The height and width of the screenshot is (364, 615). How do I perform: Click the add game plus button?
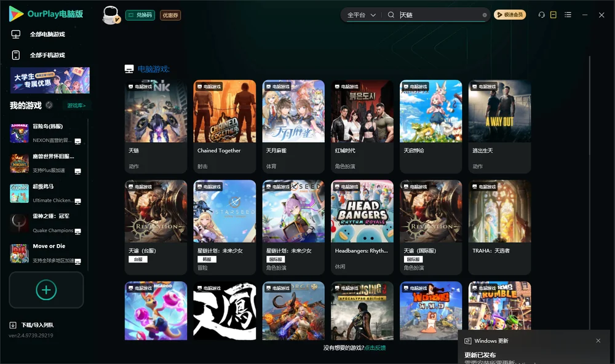pos(46,290)
